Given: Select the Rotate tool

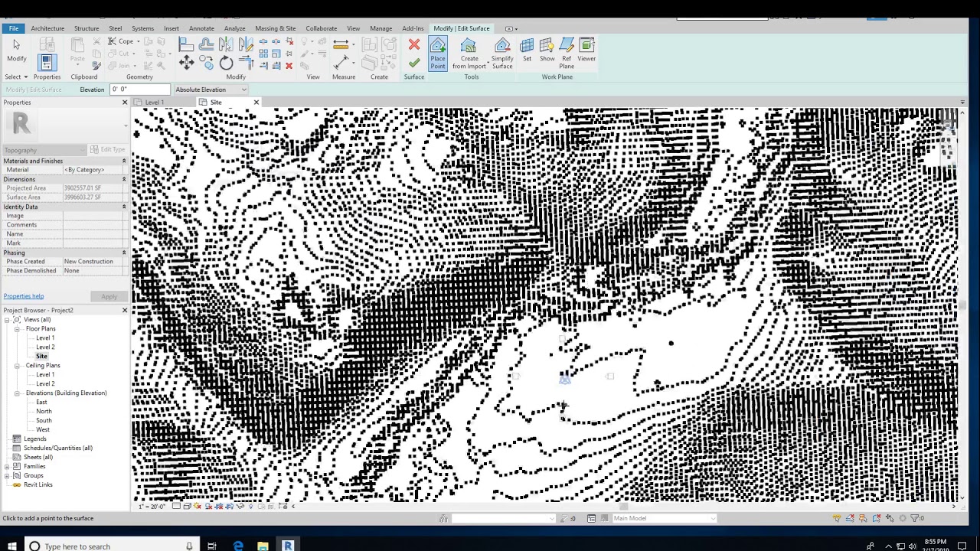Looking at the screenshot, I should pyautogui.click(x=226, y=64).
